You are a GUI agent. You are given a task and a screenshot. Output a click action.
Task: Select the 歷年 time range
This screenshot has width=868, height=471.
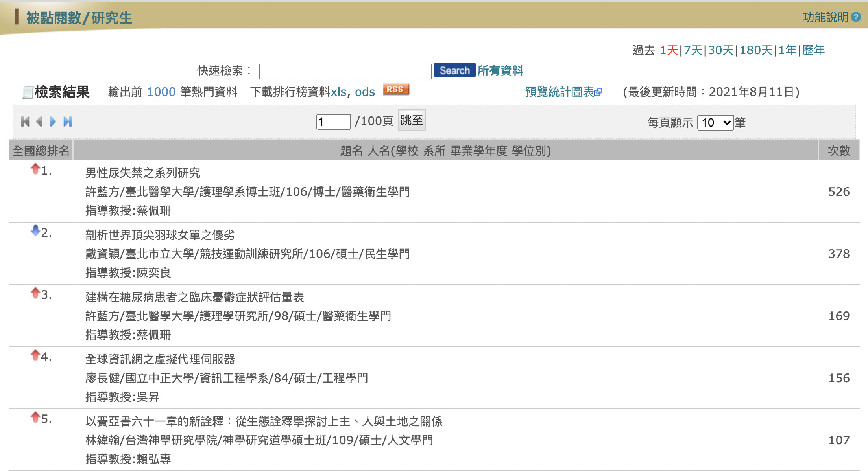pos(813,50)
